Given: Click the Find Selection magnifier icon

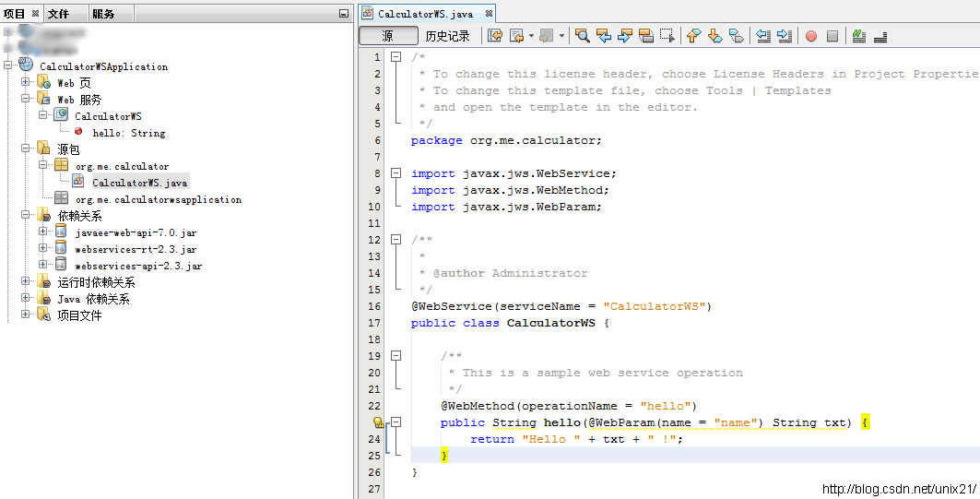Looking at the screenshot, I should [x=583, y=36].
